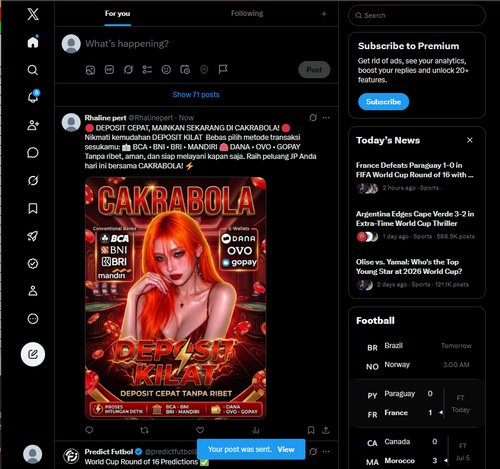Click the Football panel heading
The width and height of the screenshot is (500, 469).
375,321
